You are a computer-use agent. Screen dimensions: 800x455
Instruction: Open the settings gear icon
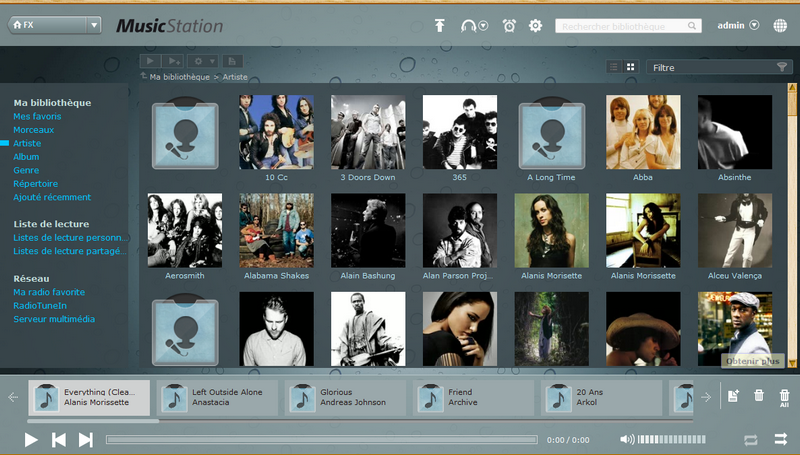[535, 26]
